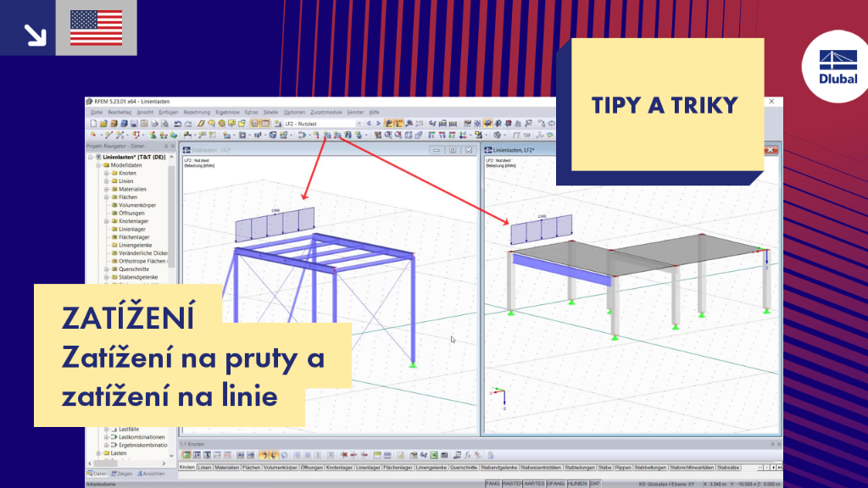868x488 pixels.
Task: Click the Dlubal logo link
Action: (837, 66)
